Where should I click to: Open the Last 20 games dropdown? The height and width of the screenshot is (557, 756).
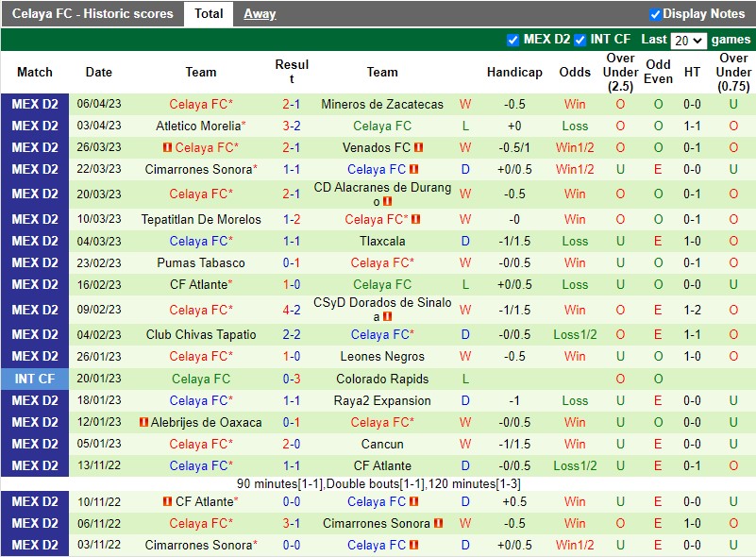(x=688, y=41)
